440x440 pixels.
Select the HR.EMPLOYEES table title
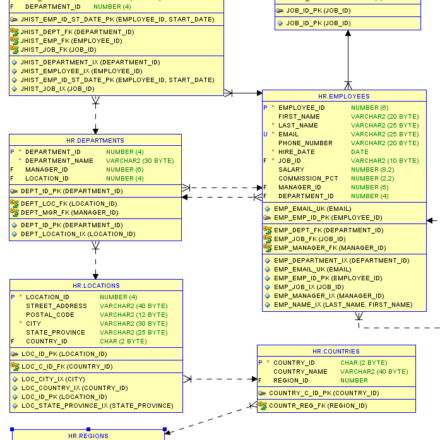(344, 97)
